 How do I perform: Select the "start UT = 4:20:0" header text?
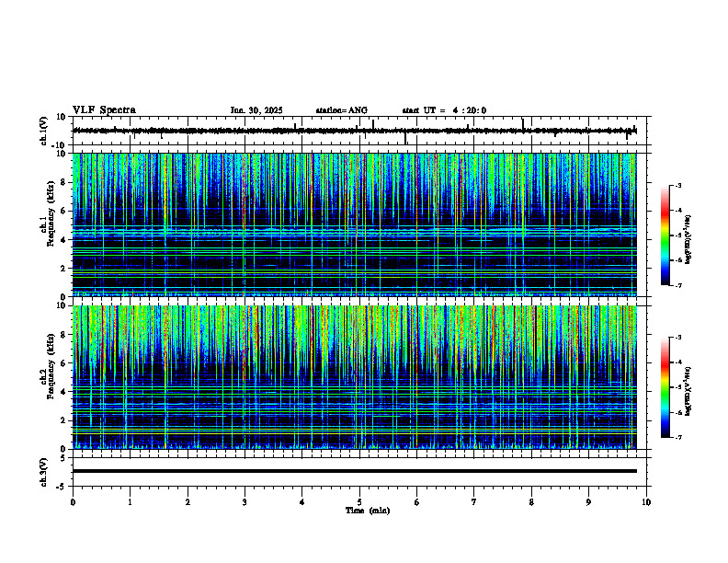click(x=444, y=110)
